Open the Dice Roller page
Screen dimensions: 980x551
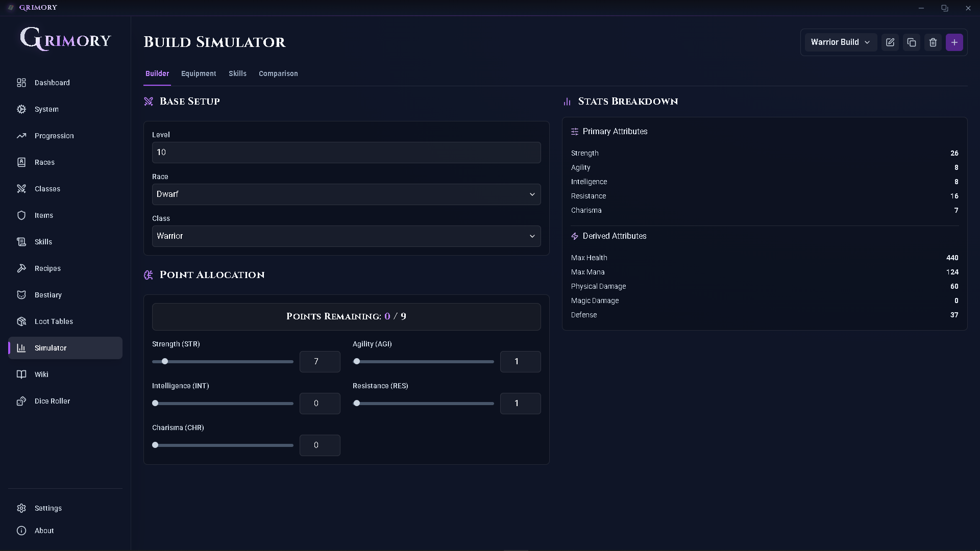pos(52,401)
